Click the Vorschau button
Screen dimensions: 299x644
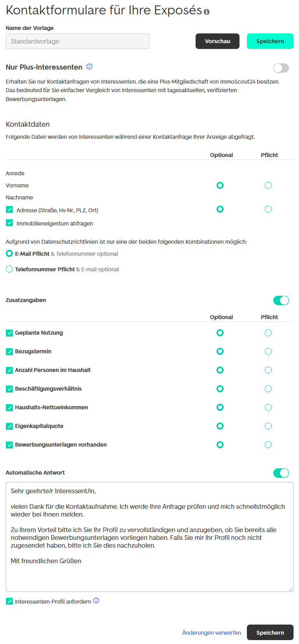tap(217, 41)
